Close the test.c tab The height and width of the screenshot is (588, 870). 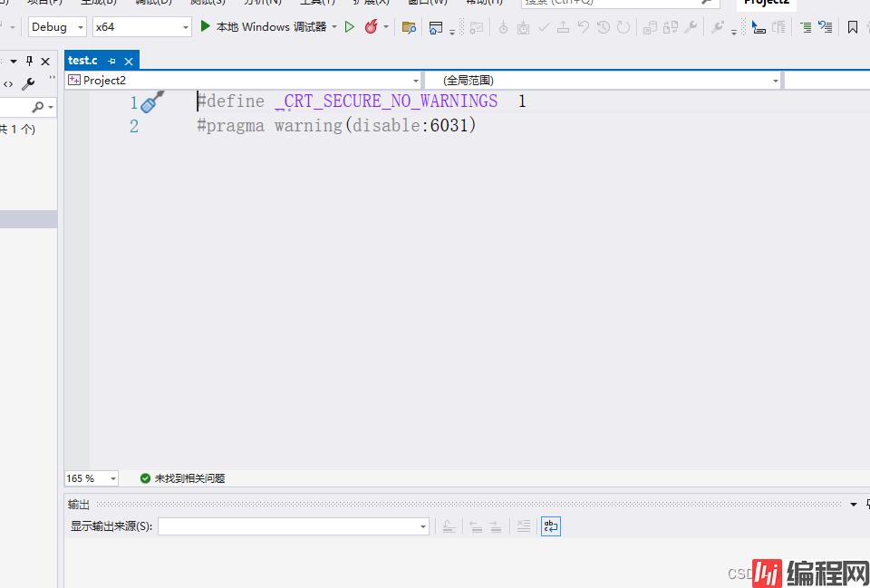[129, 61]
